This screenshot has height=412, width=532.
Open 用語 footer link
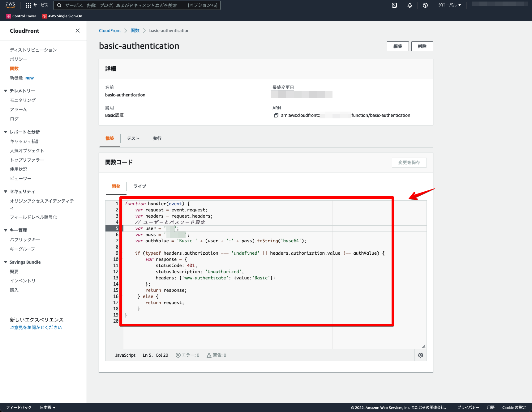point(491,407)
